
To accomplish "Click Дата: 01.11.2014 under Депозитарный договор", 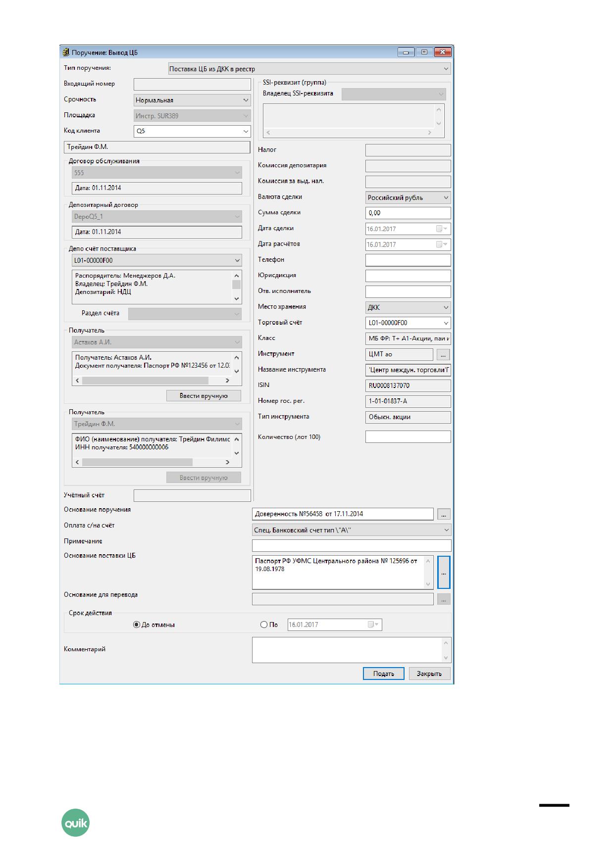I will pos(157,232).
